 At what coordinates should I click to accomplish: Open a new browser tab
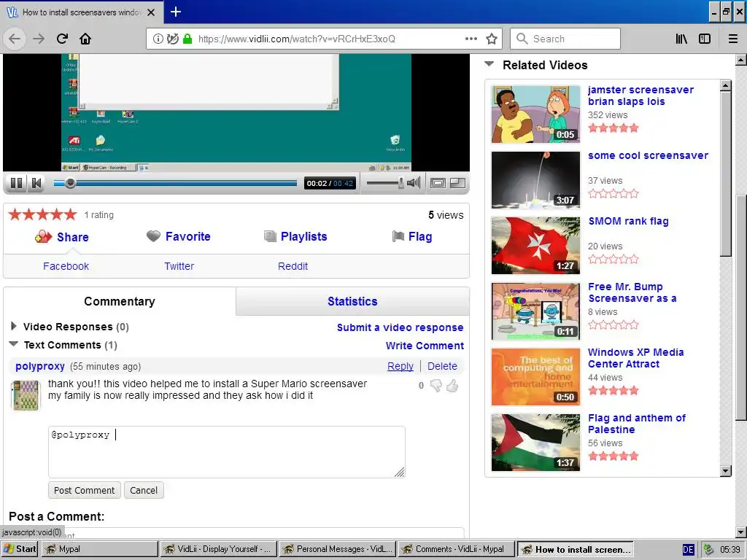(176, 12)
